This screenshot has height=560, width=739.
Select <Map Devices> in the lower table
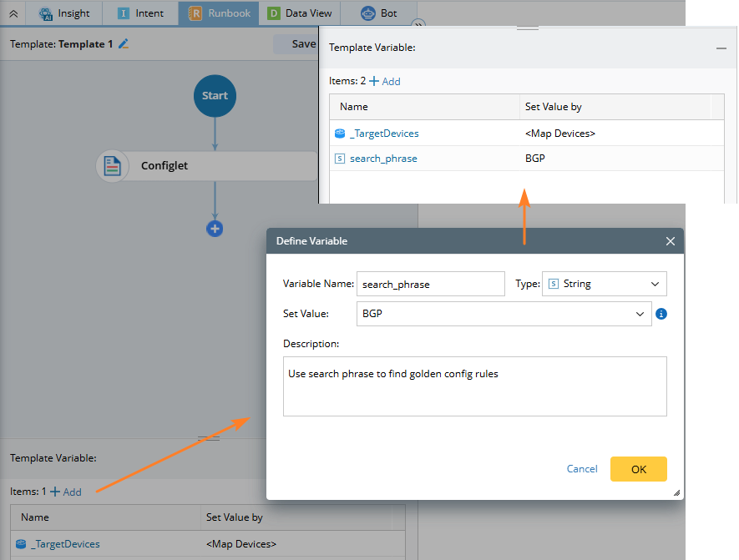(240, 544)
